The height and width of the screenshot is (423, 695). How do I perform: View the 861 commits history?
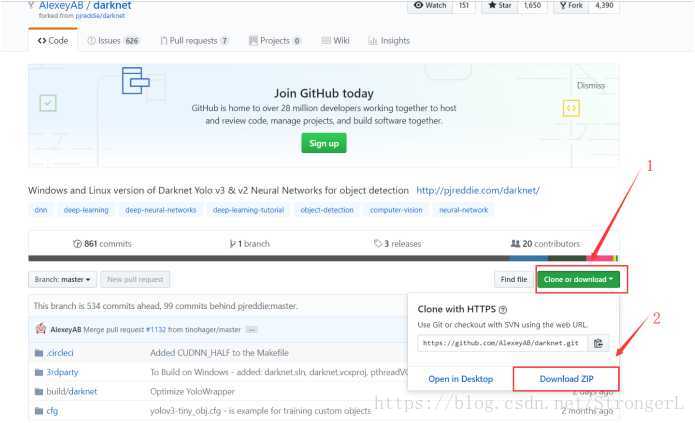[102, 244]
